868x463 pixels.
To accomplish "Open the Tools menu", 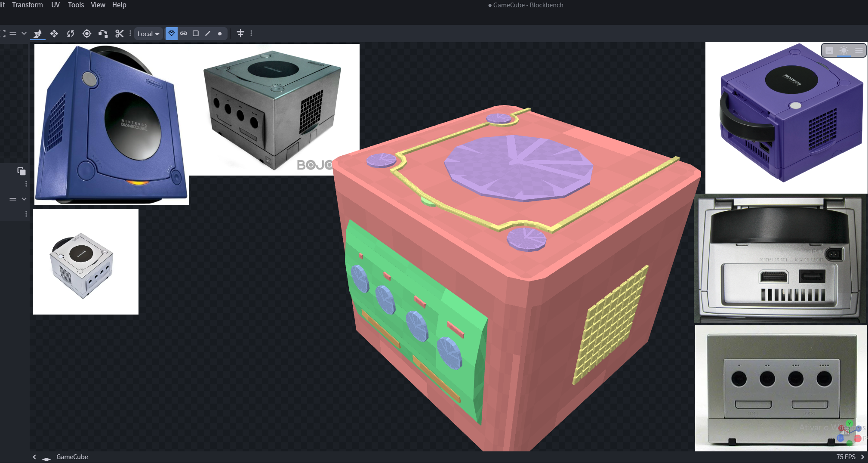I will (76, 5).
